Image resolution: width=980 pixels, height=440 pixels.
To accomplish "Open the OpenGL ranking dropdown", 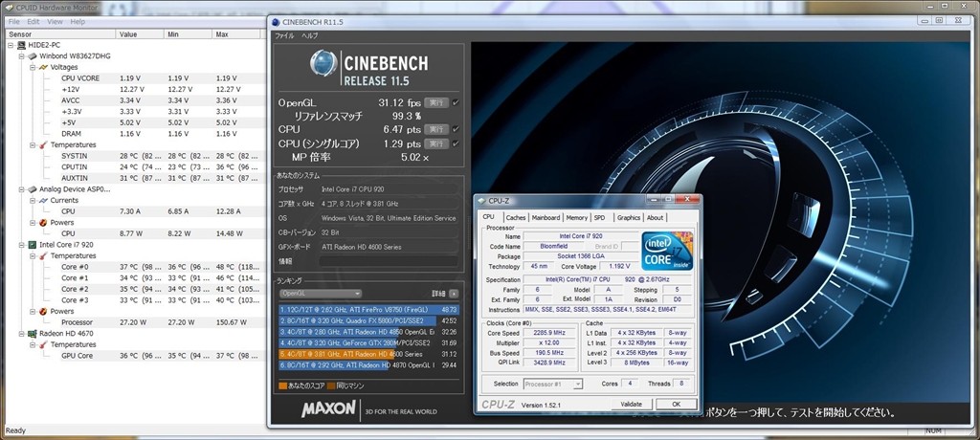I will pos(320,294).
